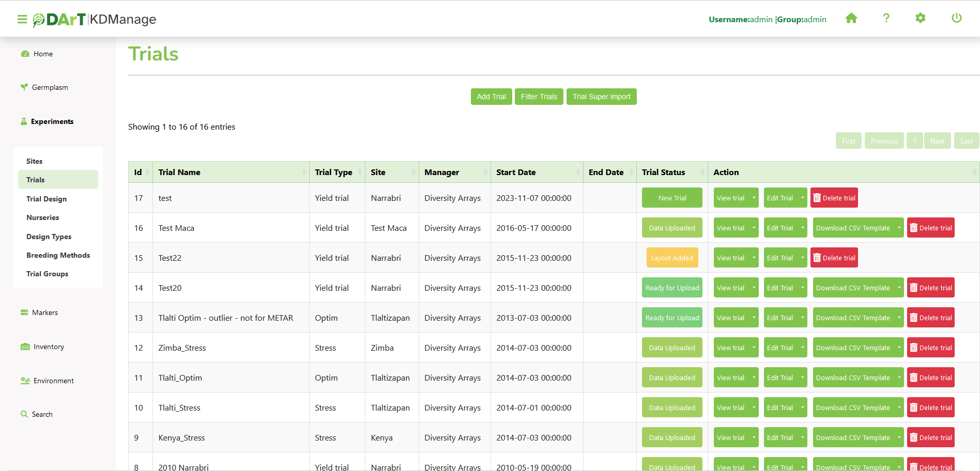Screen dimensions: 980x471
Task: Click the DArT KDManage logo
Action: 95,20
